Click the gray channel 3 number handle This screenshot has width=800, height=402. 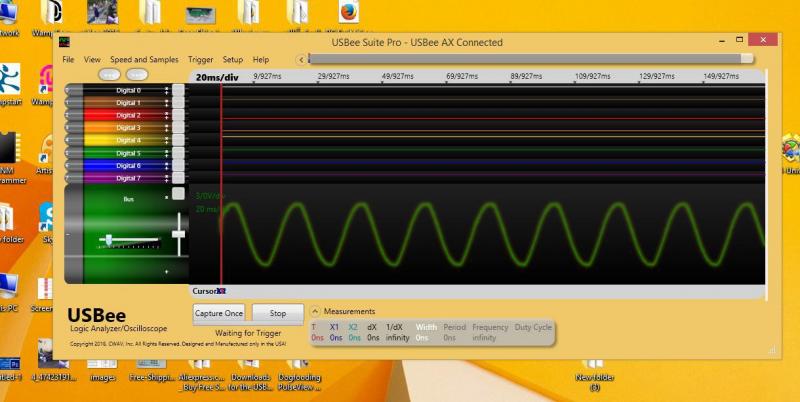(x=73, y=128)
